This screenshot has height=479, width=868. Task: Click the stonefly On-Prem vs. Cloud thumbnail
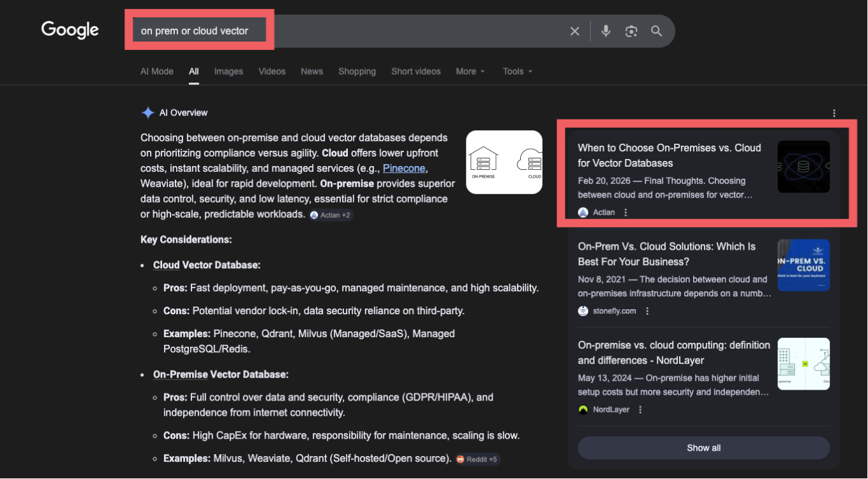click(x=804, y=265)
